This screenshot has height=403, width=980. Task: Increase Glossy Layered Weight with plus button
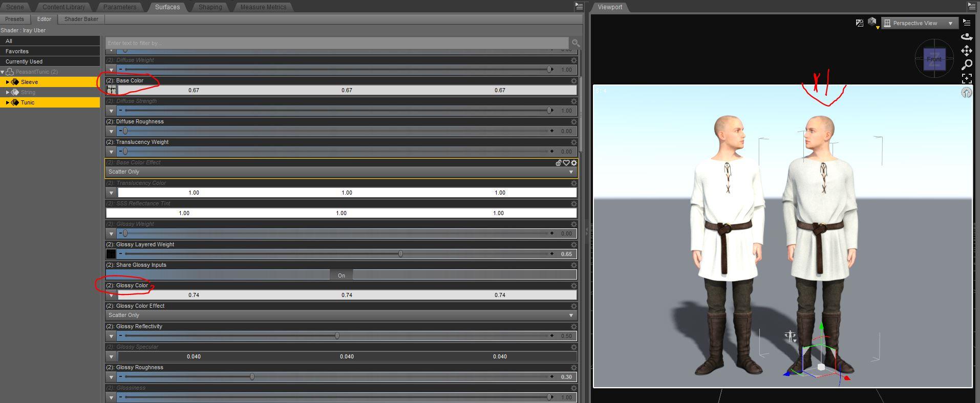pyautogui.click(x=552, y=254)
